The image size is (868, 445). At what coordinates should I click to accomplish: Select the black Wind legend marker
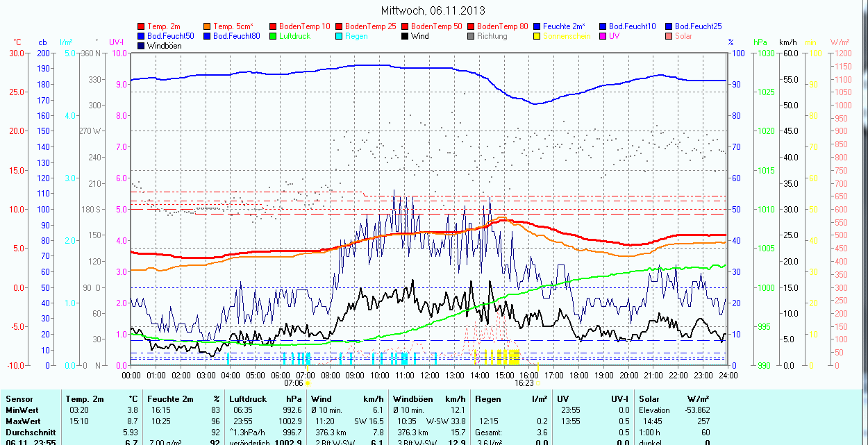tap(406, 36)
